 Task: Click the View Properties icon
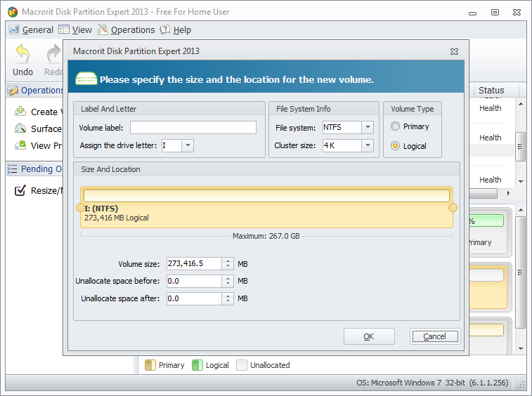click(20, 145)
